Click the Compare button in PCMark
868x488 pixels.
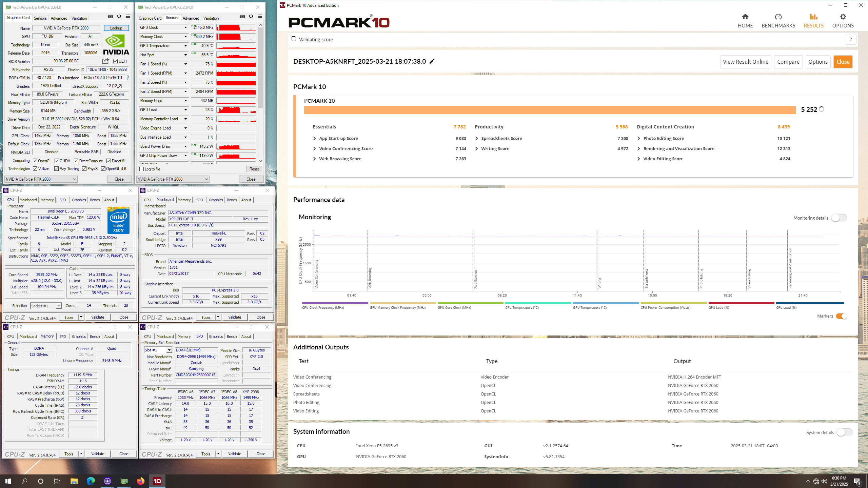coord(788,62)
